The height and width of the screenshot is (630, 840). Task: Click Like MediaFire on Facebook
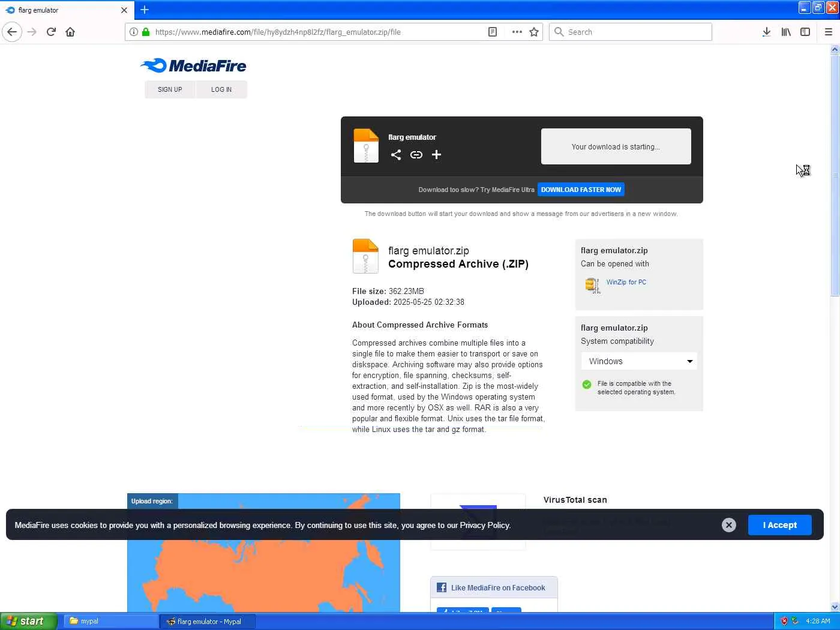pyautogui.click(x=498, y=588)
